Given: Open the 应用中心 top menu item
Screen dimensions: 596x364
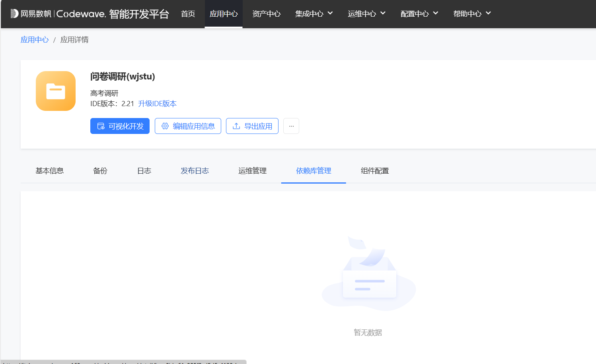Looking at the screenshot, I should click(224, 14).
